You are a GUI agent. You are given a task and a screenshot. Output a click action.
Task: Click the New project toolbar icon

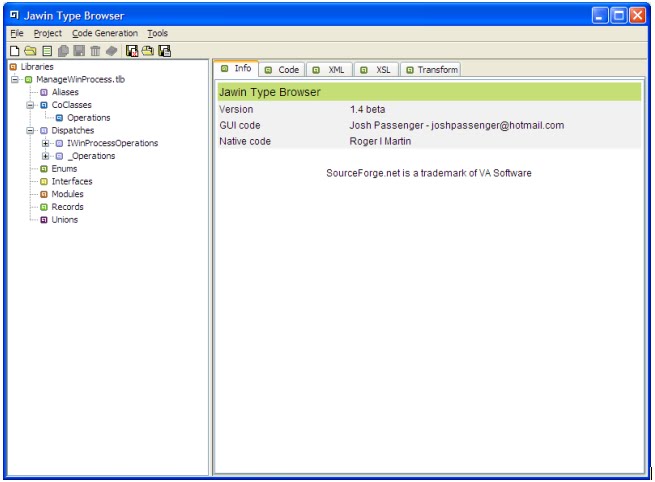15,51
